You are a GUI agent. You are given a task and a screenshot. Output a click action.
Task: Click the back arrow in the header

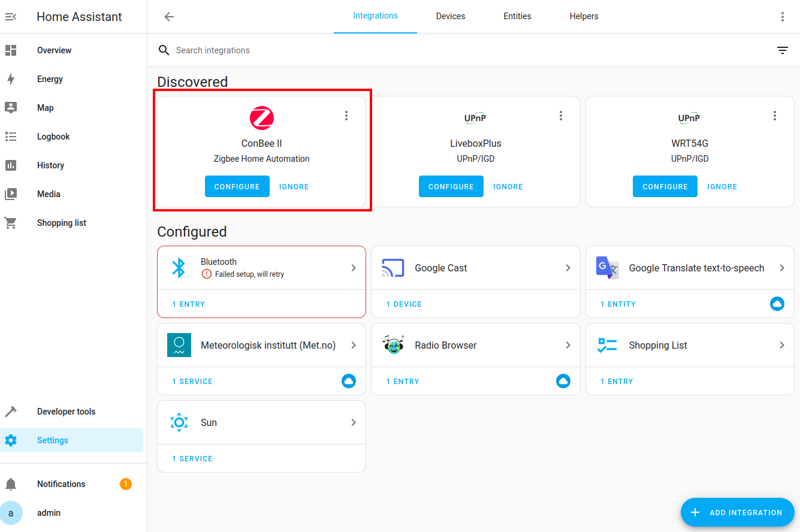pos(169,17)
